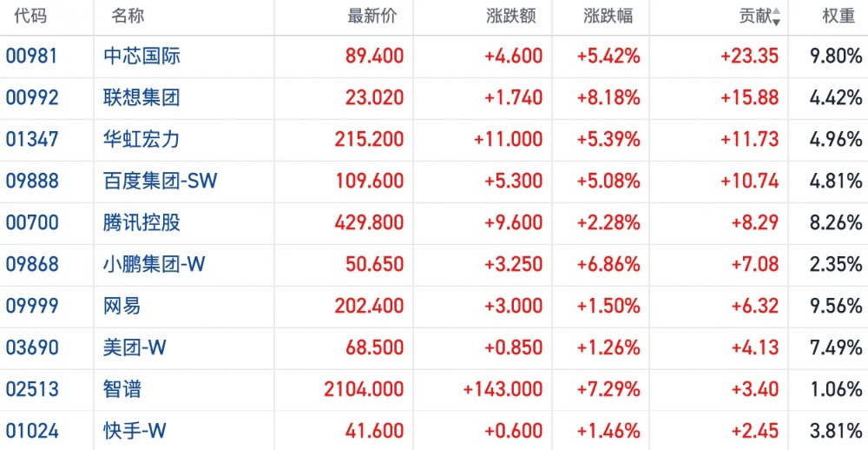
Task: Open stock 中芯国际
Action: coord(141,56)
